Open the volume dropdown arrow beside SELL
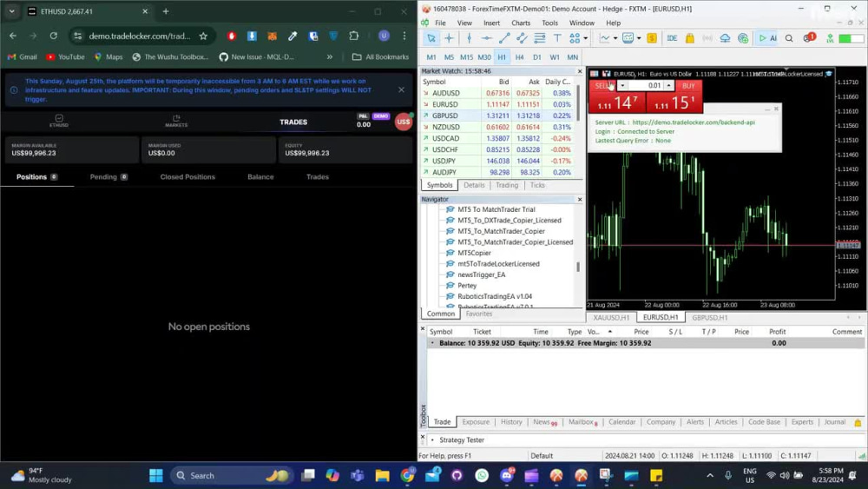 tap(622, 86)
